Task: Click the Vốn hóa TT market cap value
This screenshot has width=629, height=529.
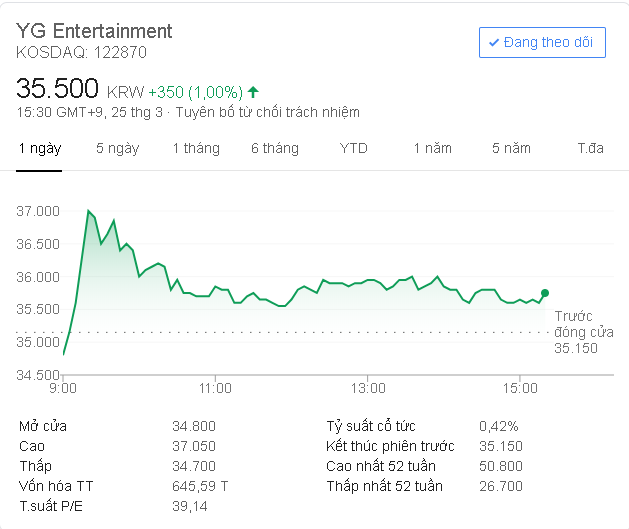Action: (x=200, y=486)
